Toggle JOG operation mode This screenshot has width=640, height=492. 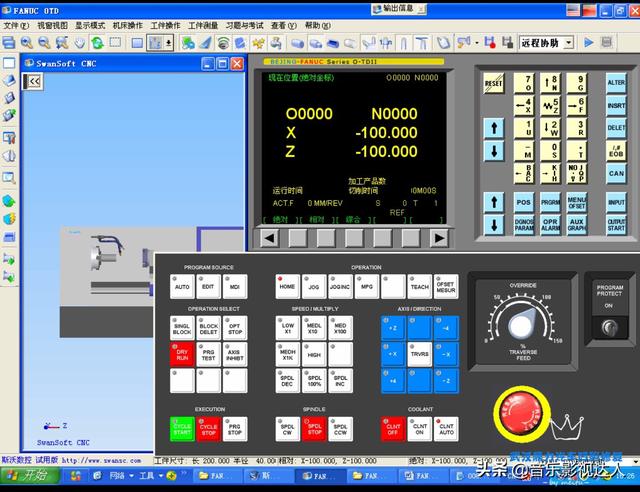click(x=313, y=286)
